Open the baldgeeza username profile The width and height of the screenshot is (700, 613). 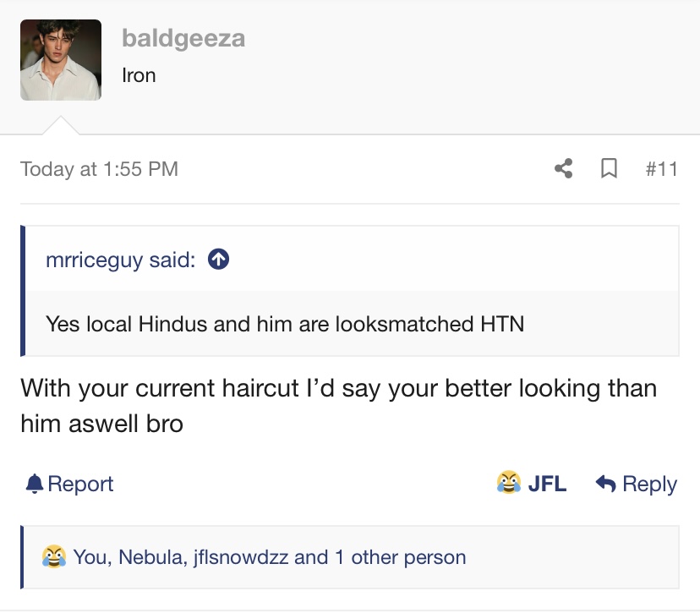[183, 38]
